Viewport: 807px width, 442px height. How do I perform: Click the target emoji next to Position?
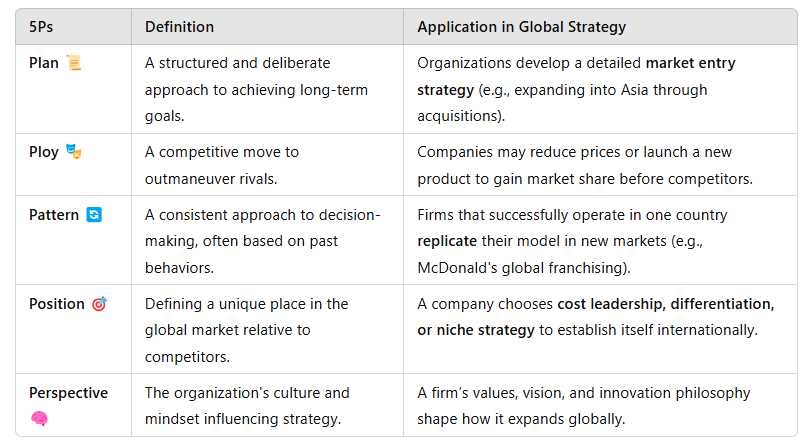point(99,304)
